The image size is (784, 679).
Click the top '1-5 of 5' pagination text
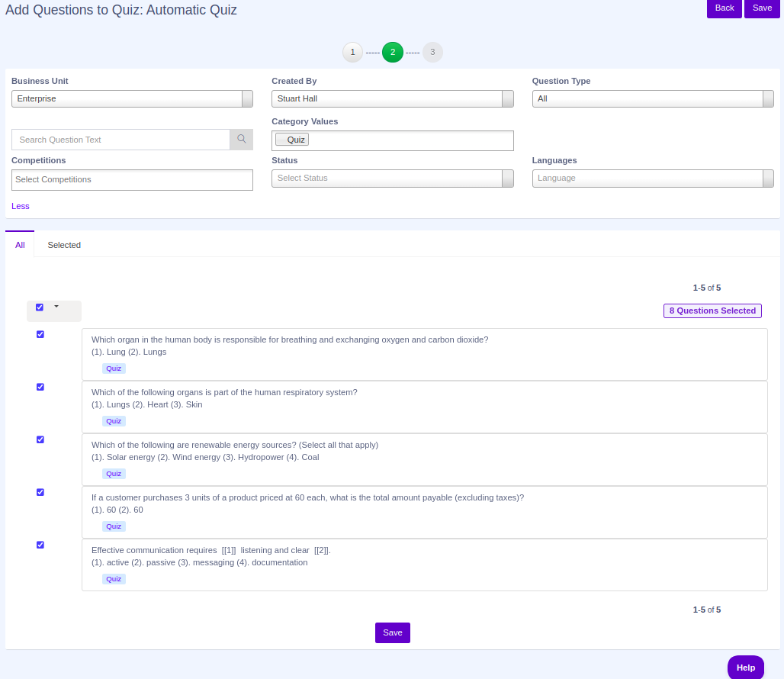click(x=706, y=288)
